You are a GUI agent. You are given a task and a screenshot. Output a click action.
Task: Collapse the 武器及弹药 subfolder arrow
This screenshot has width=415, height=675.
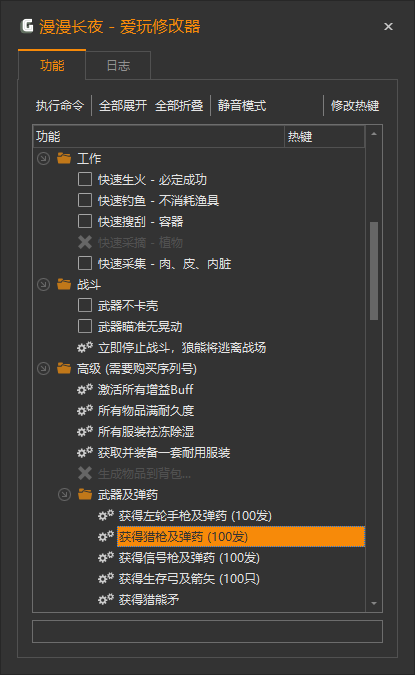coord(65,495)
